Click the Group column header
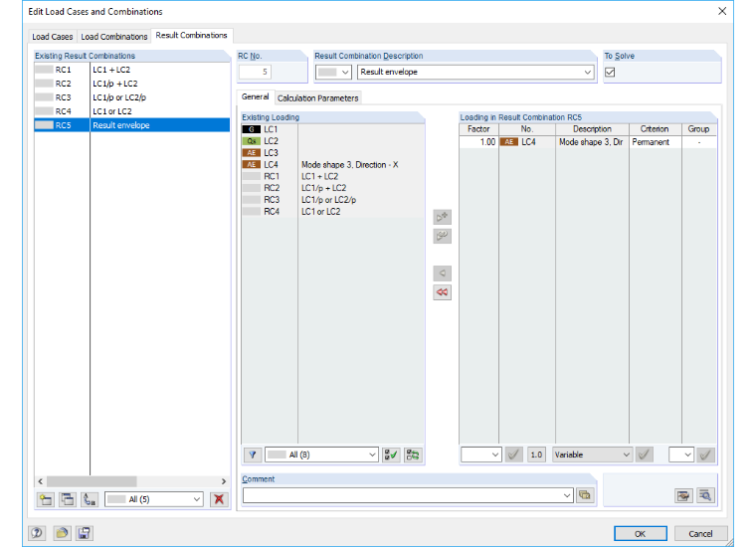 pos(698,129)
